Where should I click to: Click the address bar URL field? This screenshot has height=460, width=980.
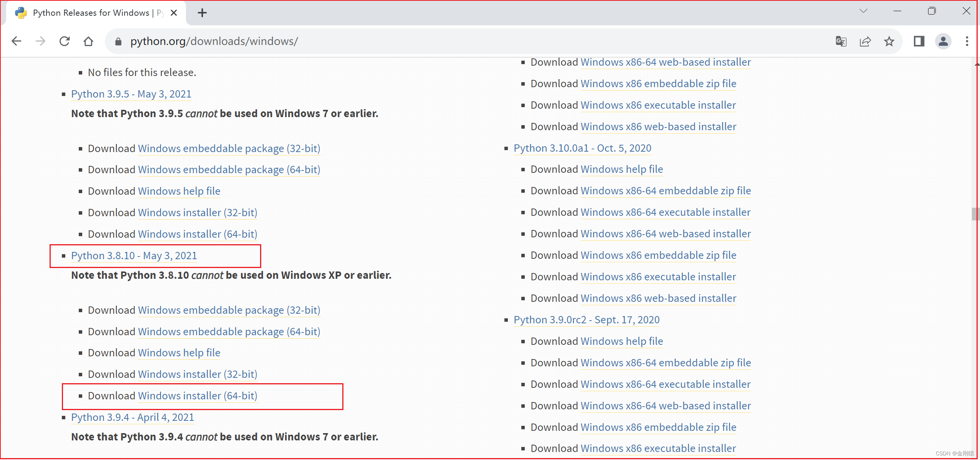coord(461,41)
